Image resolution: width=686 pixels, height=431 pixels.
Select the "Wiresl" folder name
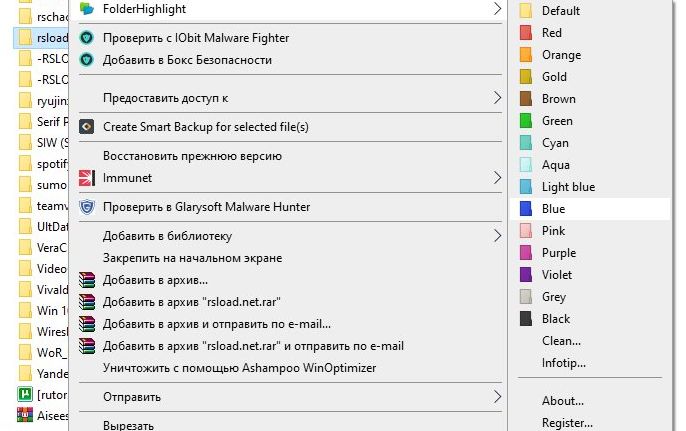(x=53, y=332)
